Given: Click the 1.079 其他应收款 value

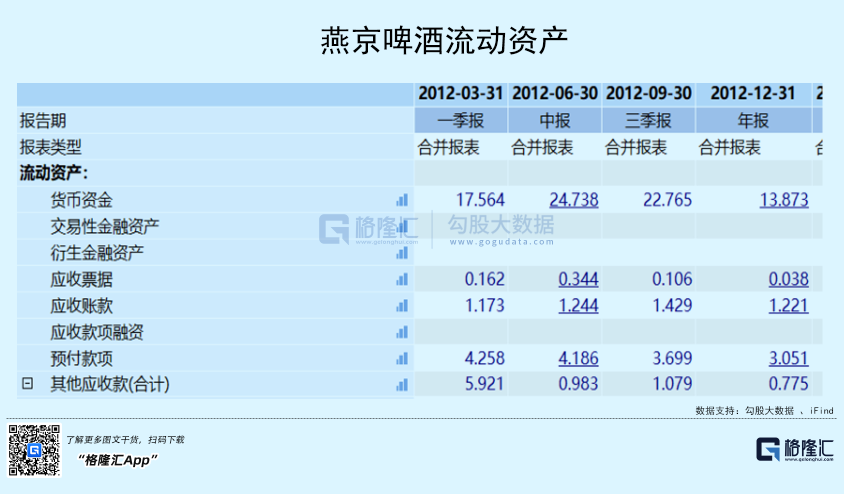Looking at the screenshot, I should [x=672, y=384].
